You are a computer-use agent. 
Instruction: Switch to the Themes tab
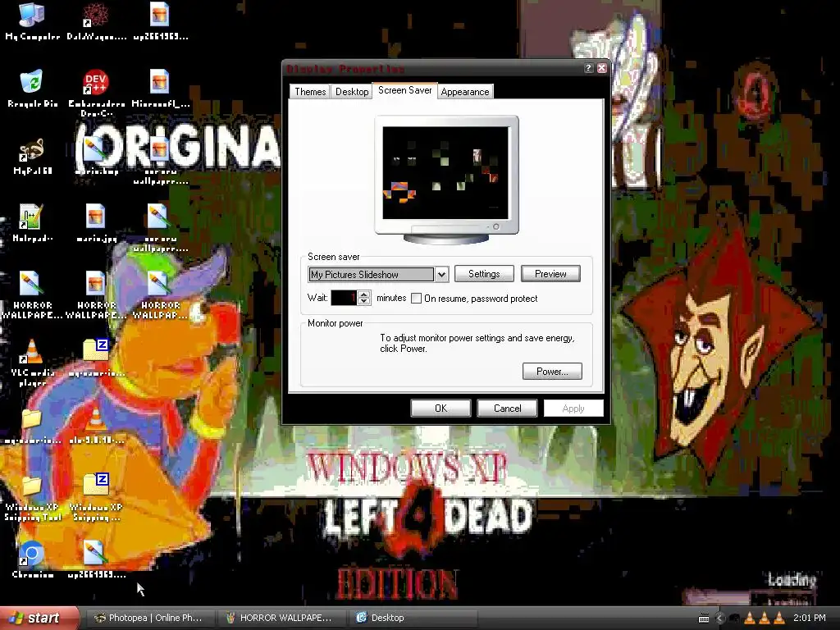click(310, 92)
